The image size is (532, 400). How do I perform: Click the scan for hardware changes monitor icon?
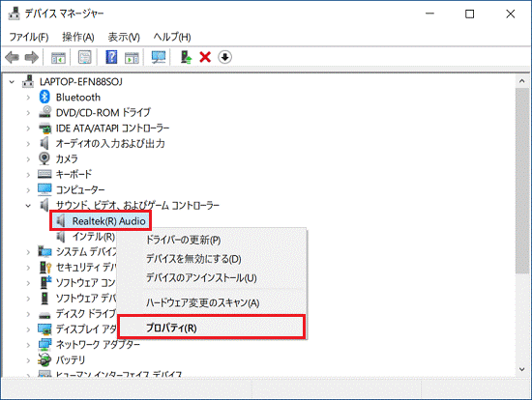[x=159, y=57]
